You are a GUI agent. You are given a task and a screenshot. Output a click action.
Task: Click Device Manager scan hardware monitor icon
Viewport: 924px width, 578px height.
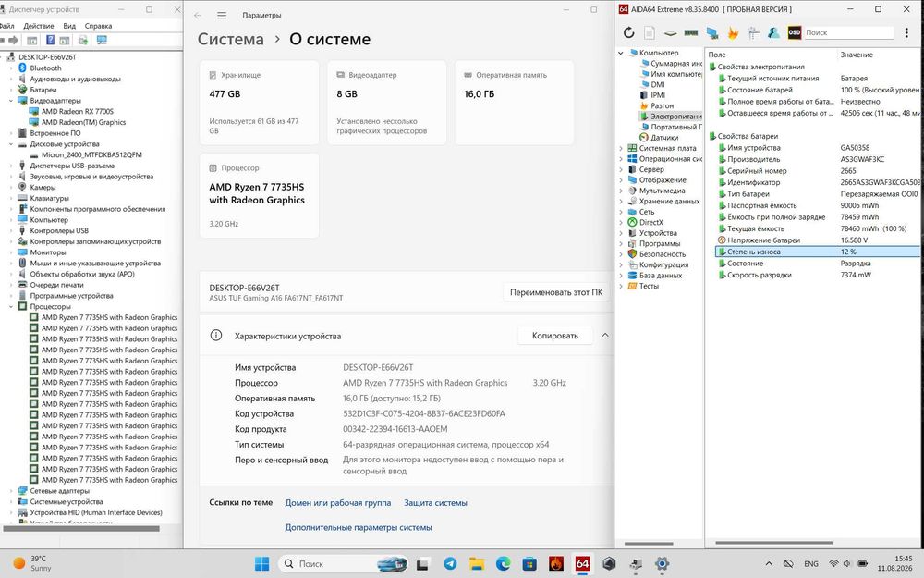click(102, 40)
